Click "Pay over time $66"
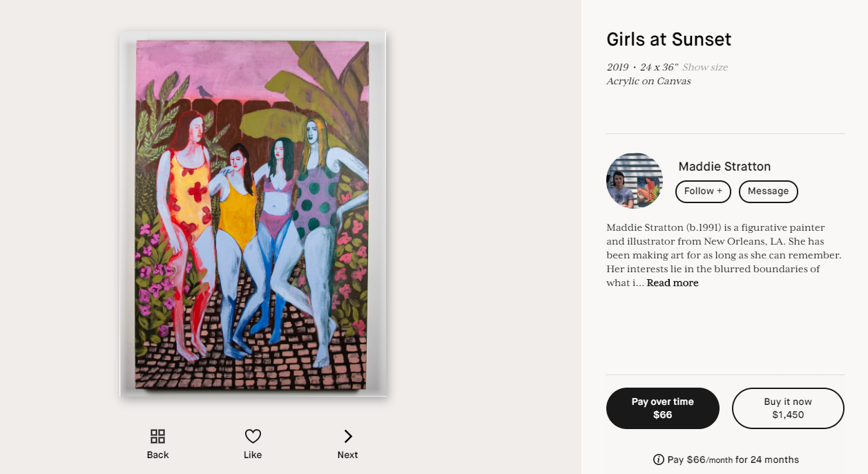 (x=662, y=408)
